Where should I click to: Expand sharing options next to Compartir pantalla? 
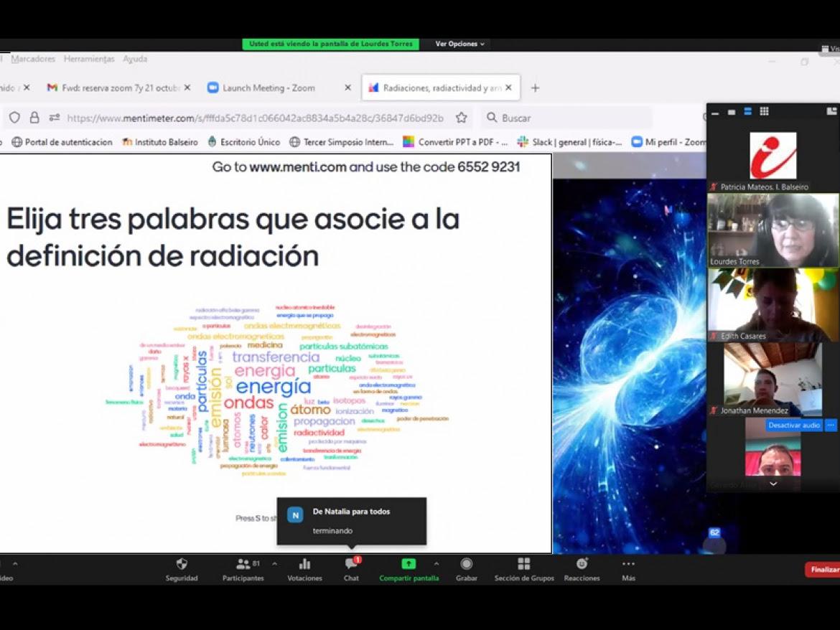(x=437, y=565)
